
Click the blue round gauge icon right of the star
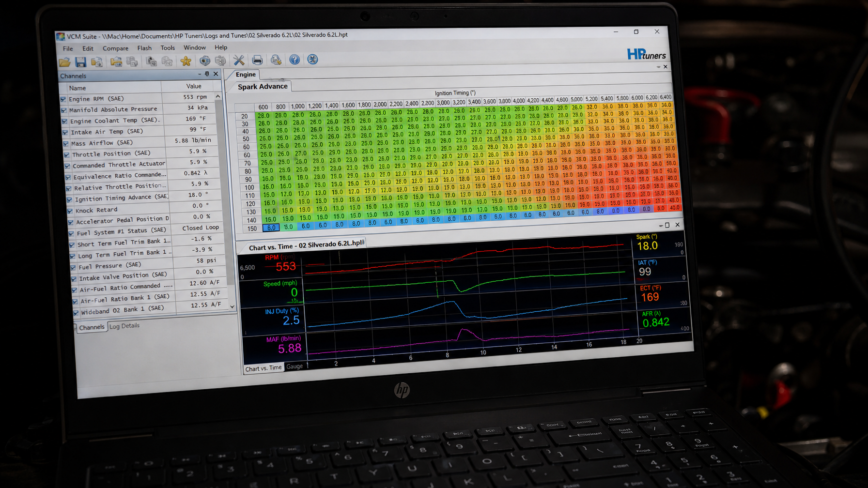tap(205, 61)
